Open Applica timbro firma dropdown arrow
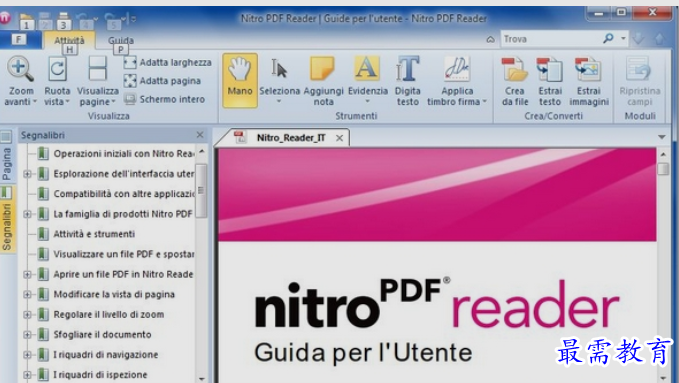 (x=485, y=101)
